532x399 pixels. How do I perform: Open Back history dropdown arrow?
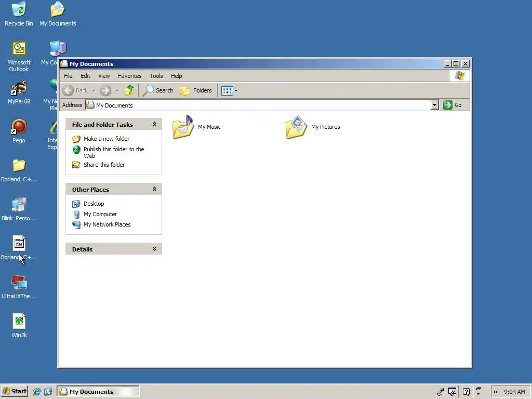coord(94,90)
